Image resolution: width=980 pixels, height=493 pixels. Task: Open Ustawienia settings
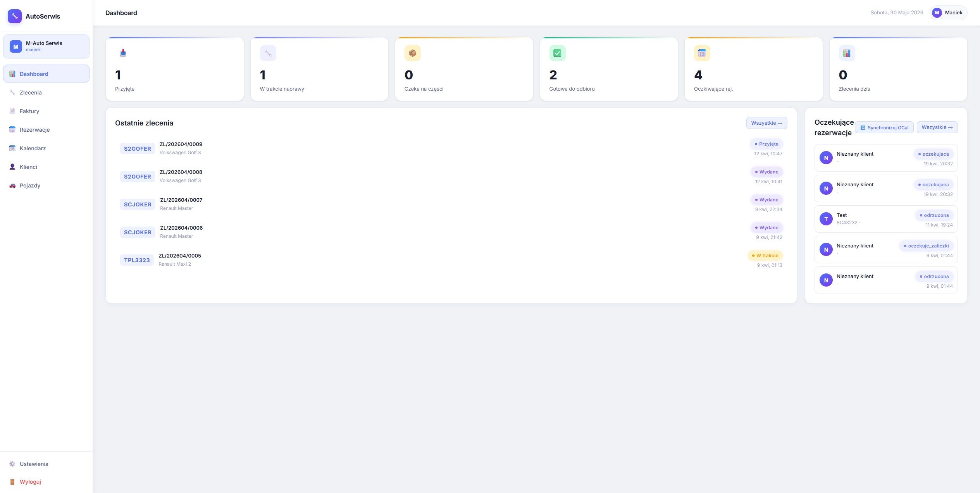(x=46, y=464)
